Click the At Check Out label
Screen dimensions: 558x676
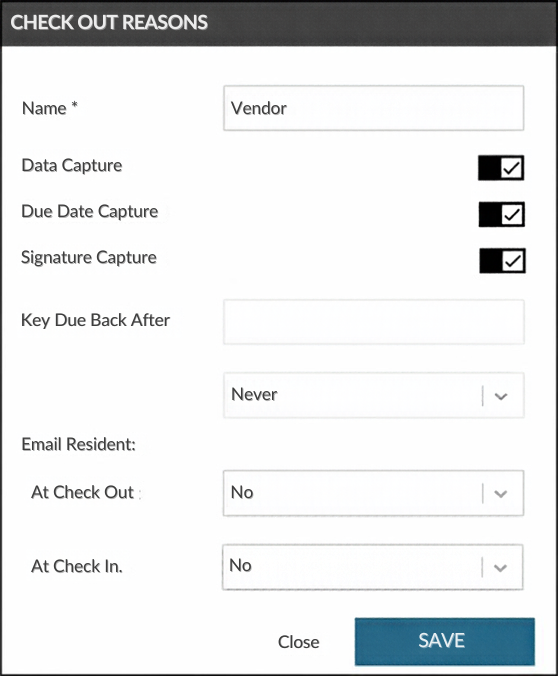coord(82,492)
